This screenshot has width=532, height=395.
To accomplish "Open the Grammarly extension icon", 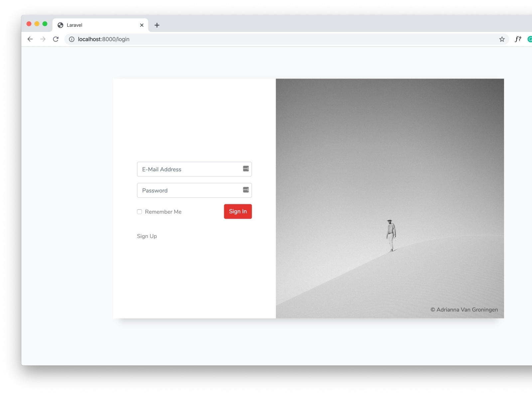I will point(530,39).
